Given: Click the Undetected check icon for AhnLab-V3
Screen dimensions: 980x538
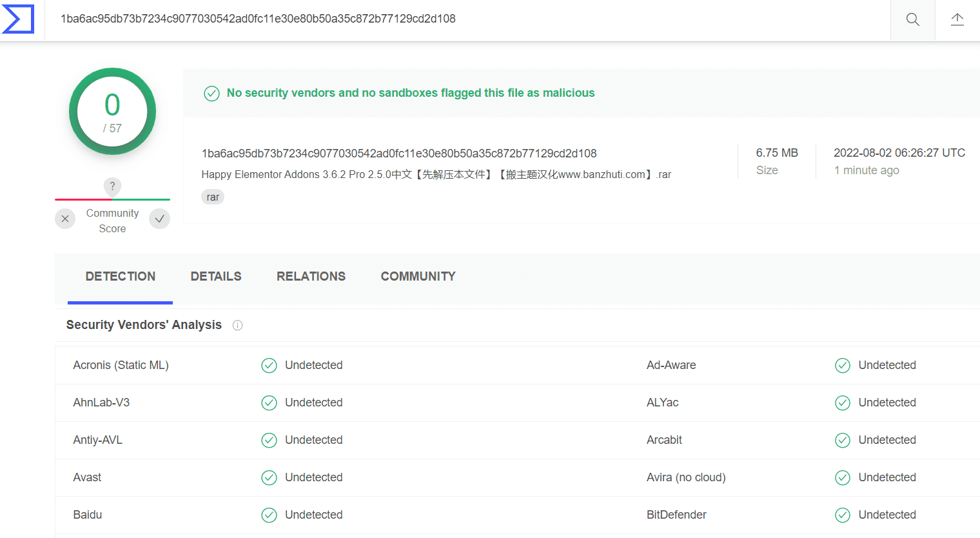Looking at the screenshot, I should (x=269, y=403).
